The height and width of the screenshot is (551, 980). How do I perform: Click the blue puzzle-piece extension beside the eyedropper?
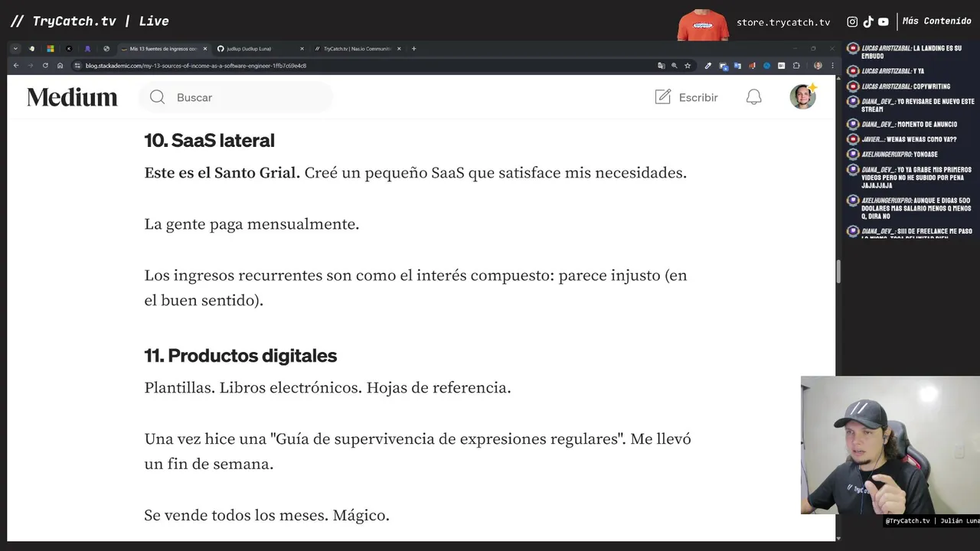pos(723,66)
